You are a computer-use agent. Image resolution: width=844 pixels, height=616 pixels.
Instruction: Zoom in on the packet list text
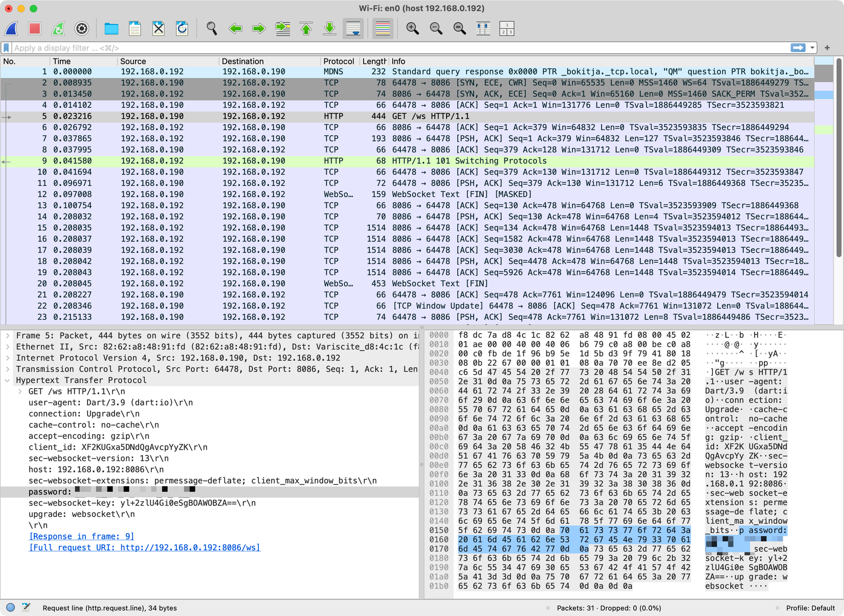point(413,29)
